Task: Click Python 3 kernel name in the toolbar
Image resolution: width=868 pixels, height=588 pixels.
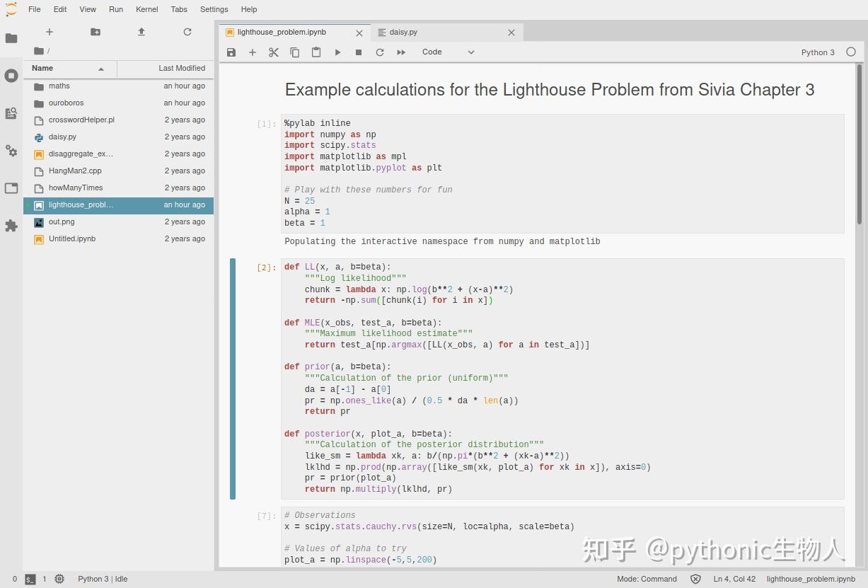Action: (817, 52)
